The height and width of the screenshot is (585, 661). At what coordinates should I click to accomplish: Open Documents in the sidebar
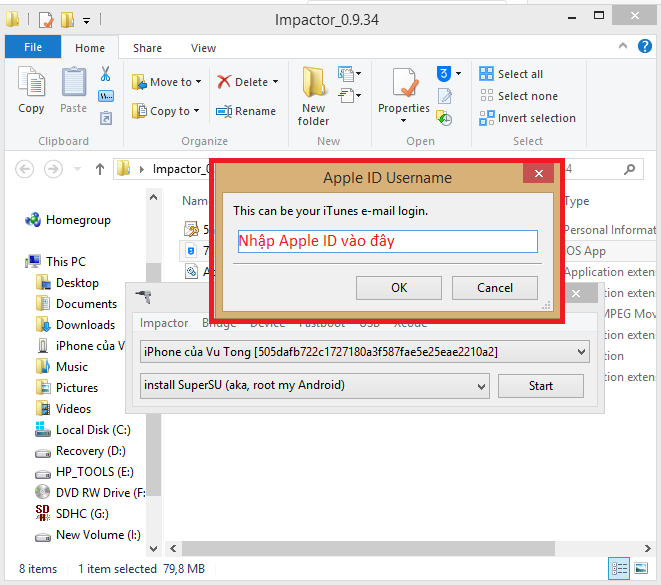pyautogui.click(x=76, y=304)
